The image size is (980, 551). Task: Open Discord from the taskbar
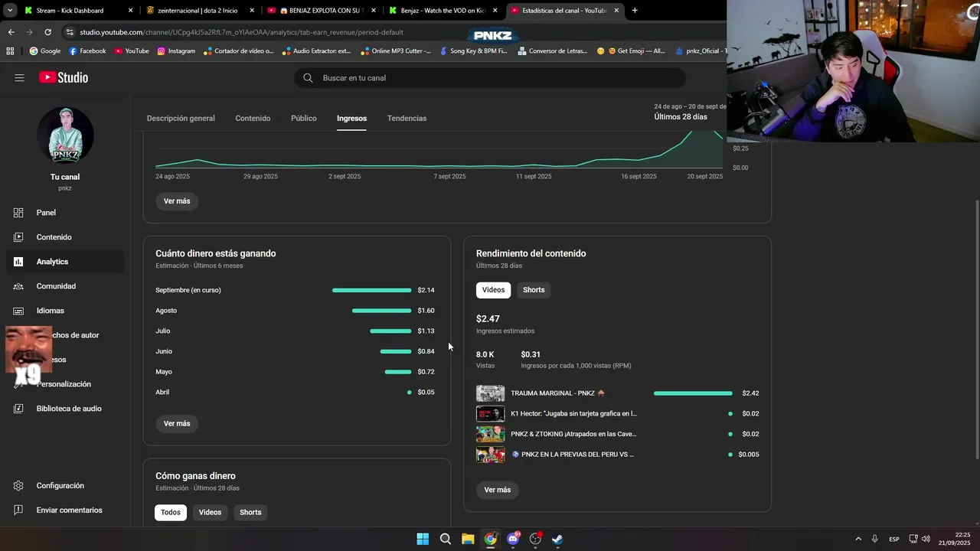513,539
